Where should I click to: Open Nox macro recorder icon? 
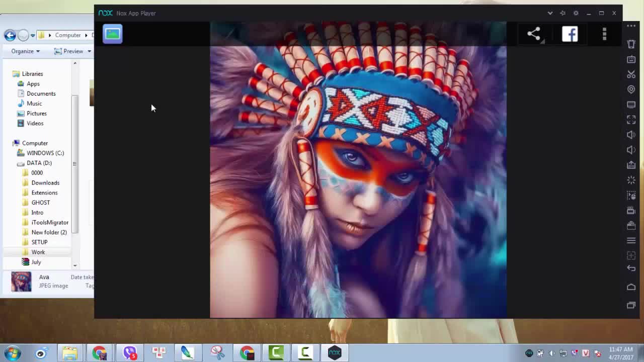pyautogui.click(x=631, y=195)
